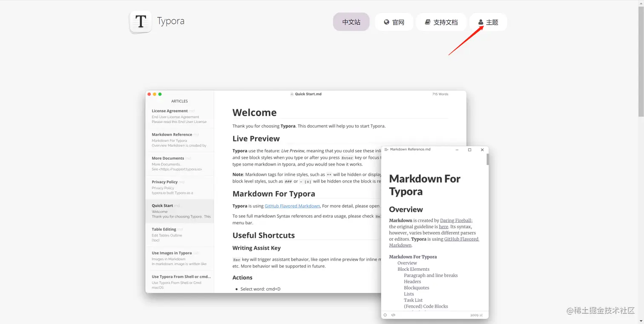Click the Quick Start.md title bar filename
Screen dimensions: 644x324
pyautogui.click(x=308, y=94)
